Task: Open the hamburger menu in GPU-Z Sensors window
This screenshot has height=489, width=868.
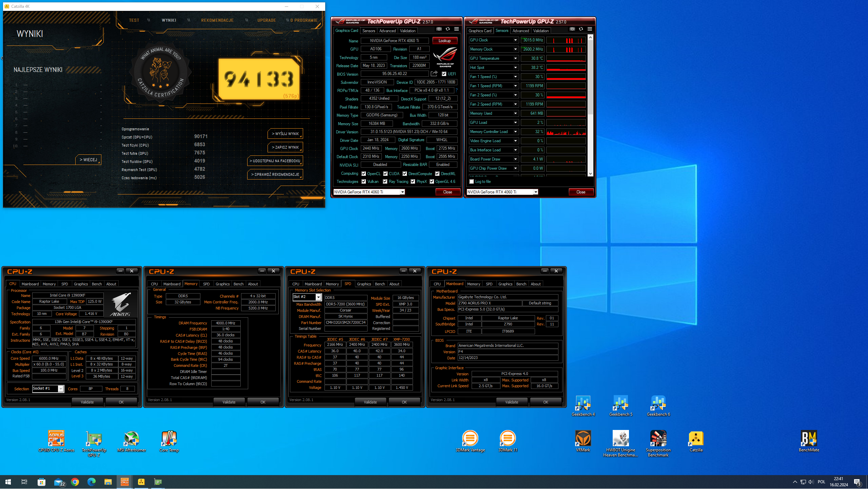Action: 590,29
